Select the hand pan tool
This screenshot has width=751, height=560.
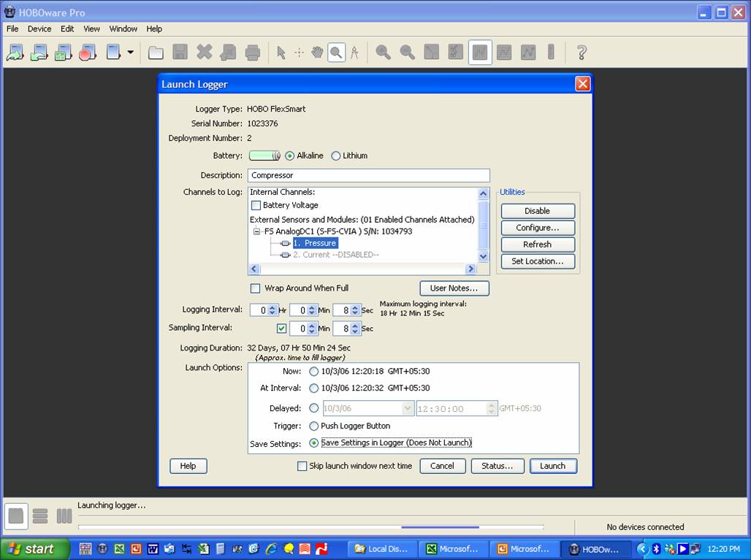[x=318, y=53]
